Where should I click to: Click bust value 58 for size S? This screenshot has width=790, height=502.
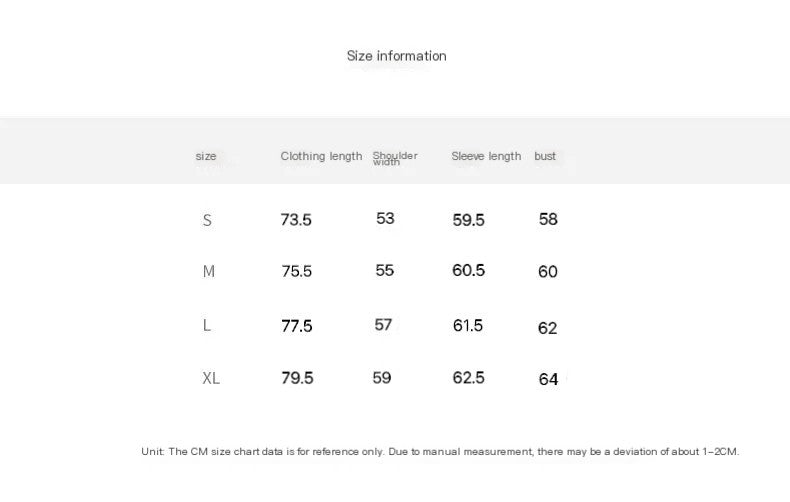[x=548, y=219]
